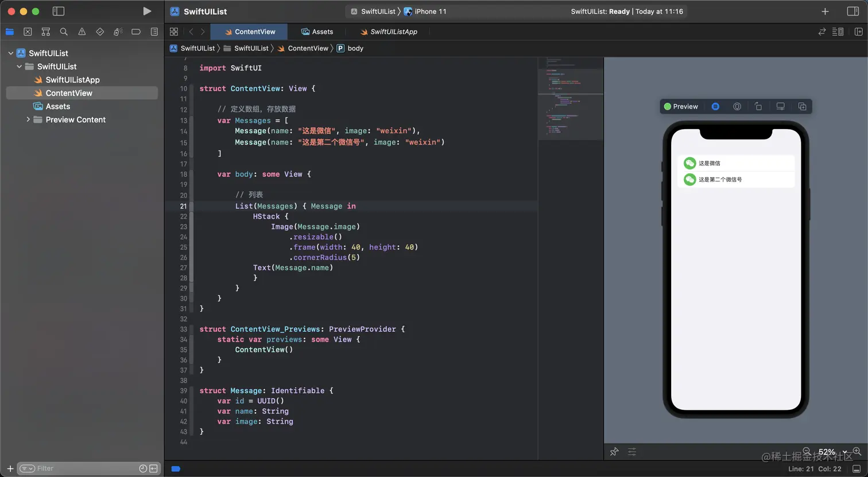Screen dimensions: 868x477
Task: Click rotate device icon in preview toolbar
Action: pyautogui.click(x=758, y=107)
